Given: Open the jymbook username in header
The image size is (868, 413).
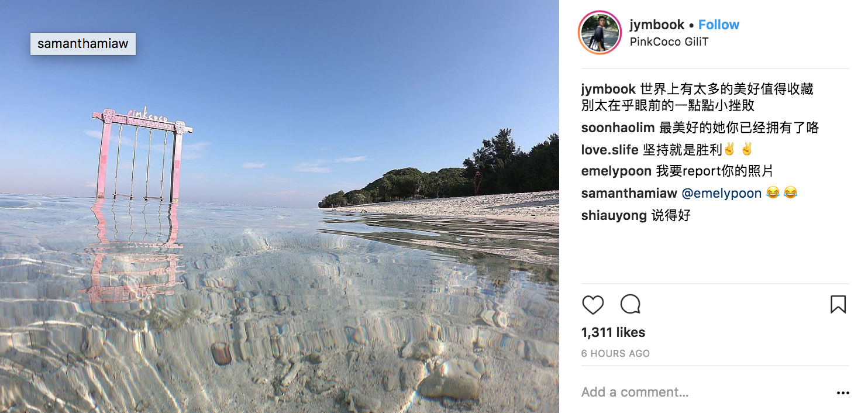Looking at the screenshot, I should [x=656, y=25].
